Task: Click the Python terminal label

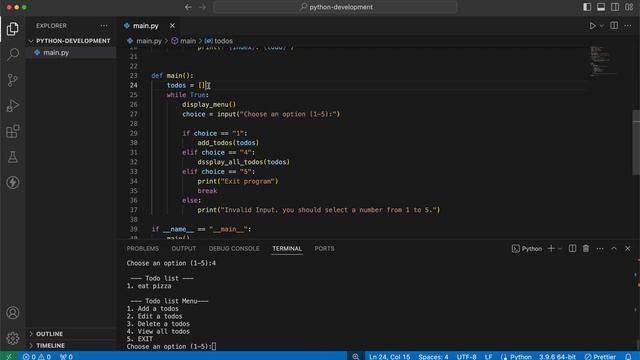Action: click(x=527, y=249)
